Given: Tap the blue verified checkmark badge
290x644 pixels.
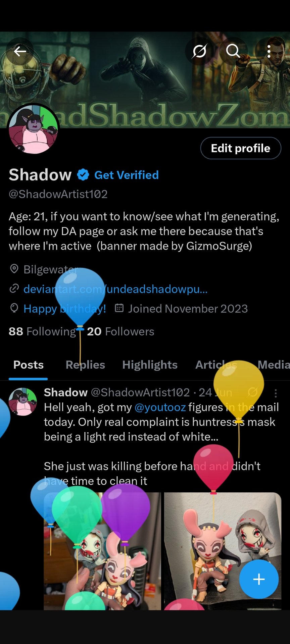Looking at the screenshot, I should [83, 175].
